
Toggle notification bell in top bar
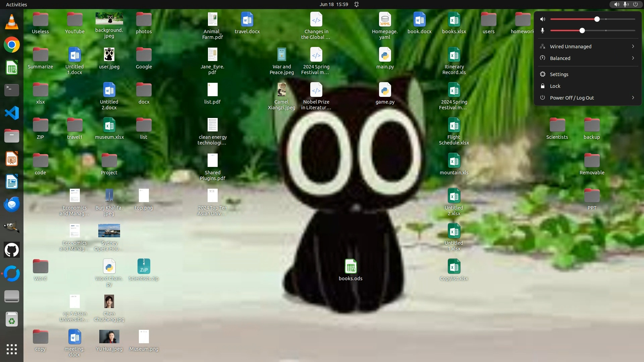coord(357,4)
